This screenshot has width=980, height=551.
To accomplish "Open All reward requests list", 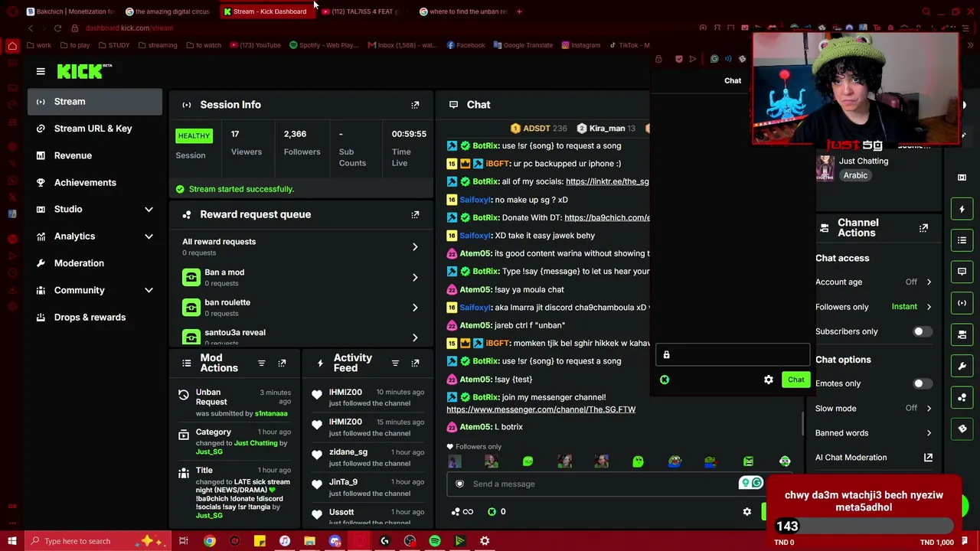I will coord(301,246).
